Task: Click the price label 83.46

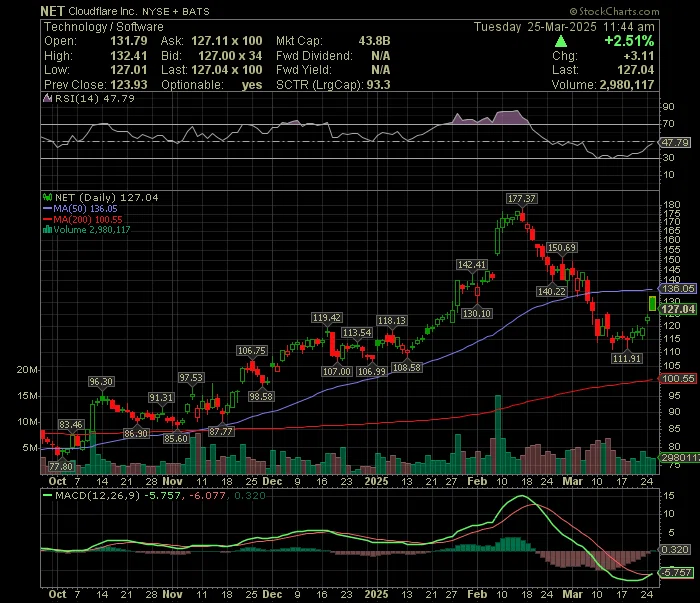Action: [x=71, y=424]
